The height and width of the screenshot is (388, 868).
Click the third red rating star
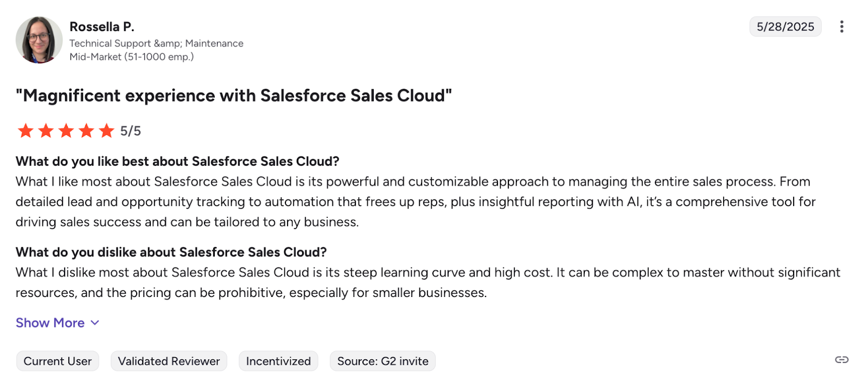66,130
